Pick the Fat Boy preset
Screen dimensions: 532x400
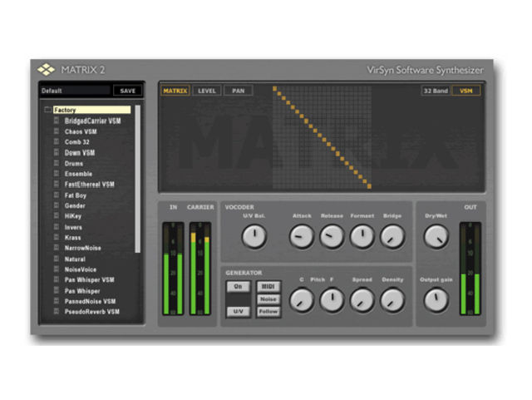(x=76, y=195)
